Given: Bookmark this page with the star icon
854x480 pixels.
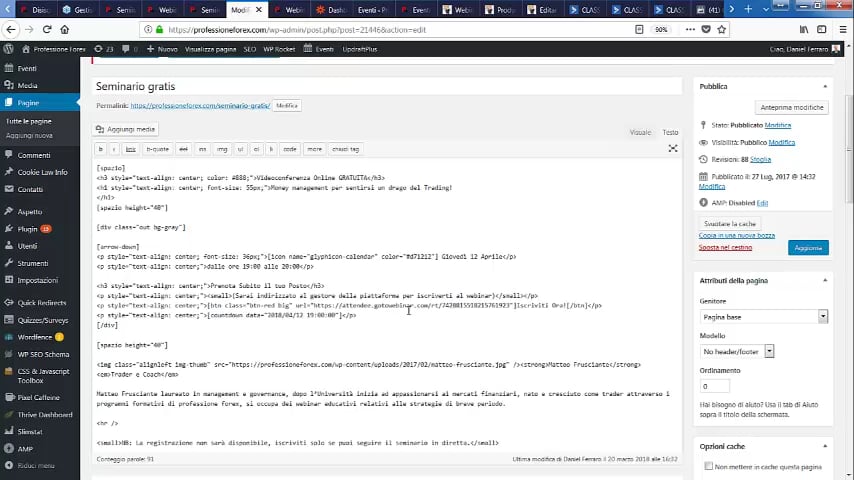Looking at the screenshot, I should pyautogui.click(x=722, y=29).
